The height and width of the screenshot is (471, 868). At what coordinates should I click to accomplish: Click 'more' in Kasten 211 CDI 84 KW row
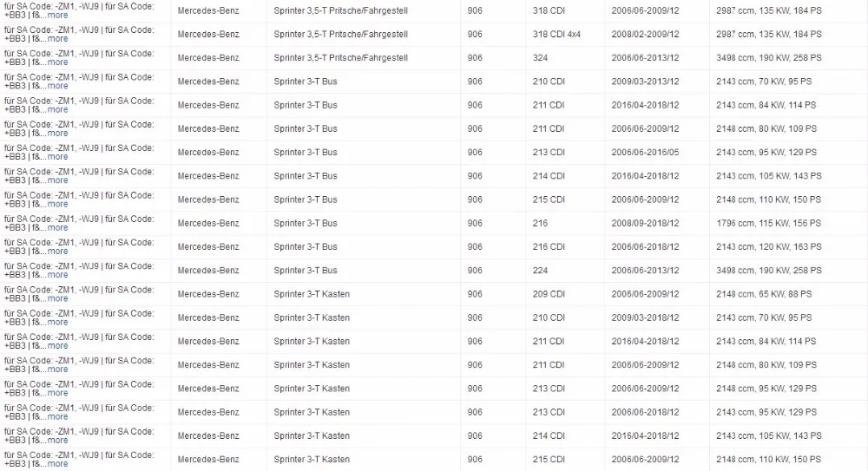[x=57, y=346]
